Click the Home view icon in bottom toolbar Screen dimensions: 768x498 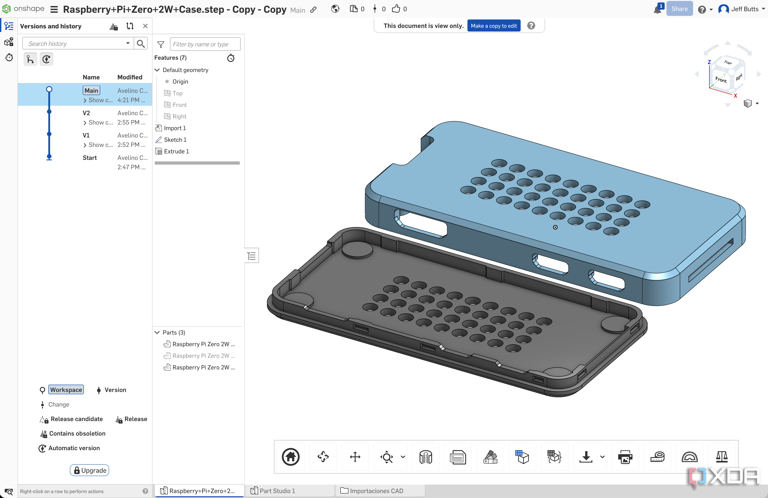pos(290,457)
